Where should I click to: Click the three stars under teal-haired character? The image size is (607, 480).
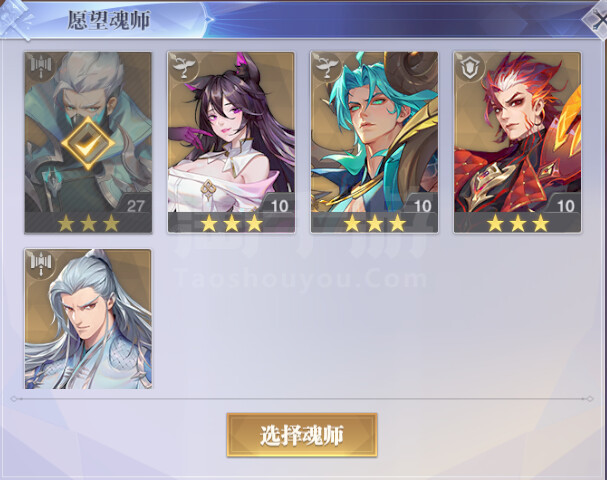[374, 223]
